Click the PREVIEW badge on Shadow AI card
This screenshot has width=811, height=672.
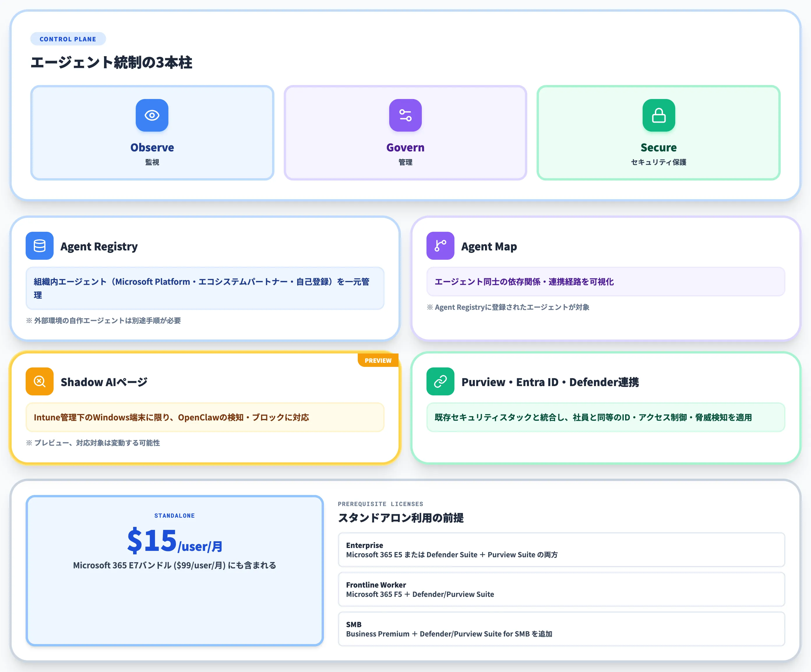(378, 360)
